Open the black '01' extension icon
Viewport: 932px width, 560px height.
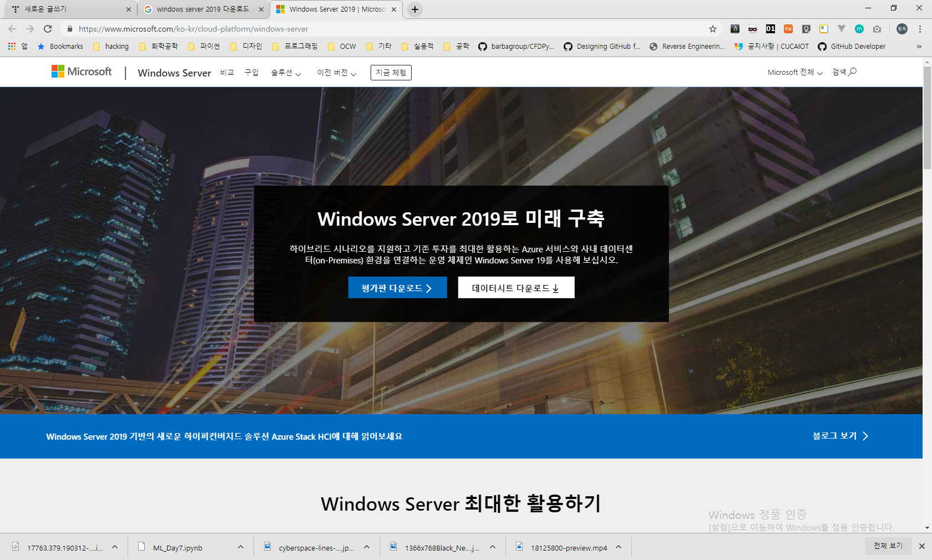pyautogui.click(x=771, y=29)
